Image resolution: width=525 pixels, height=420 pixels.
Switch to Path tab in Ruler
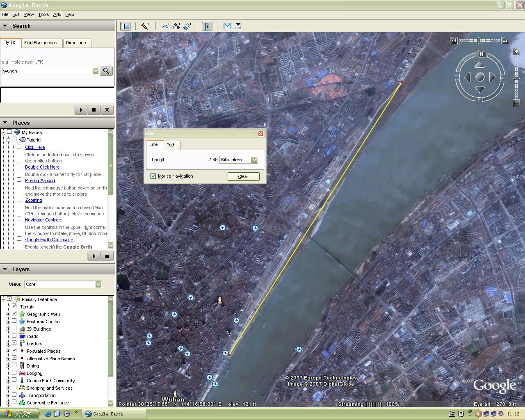[171, 145]
